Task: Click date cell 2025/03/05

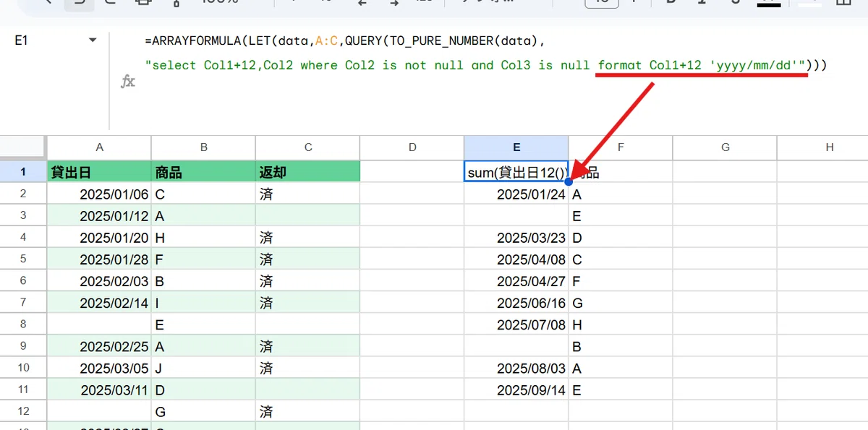Action: (99, 368)
